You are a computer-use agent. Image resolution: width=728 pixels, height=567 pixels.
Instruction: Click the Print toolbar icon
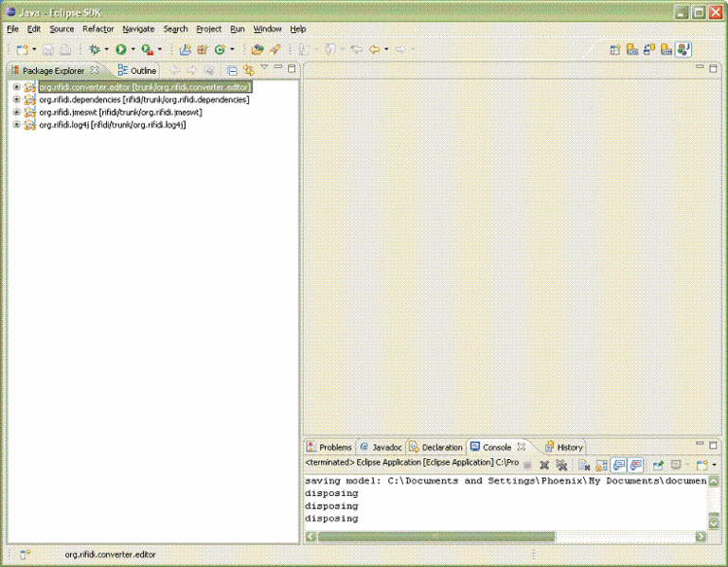click(x=65, y=49)
